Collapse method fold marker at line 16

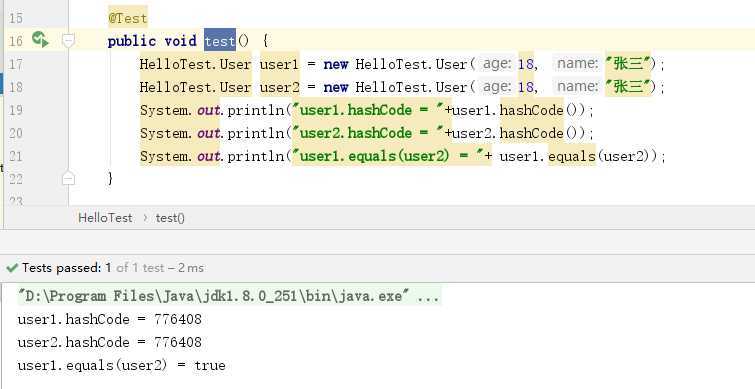(68, 41)
